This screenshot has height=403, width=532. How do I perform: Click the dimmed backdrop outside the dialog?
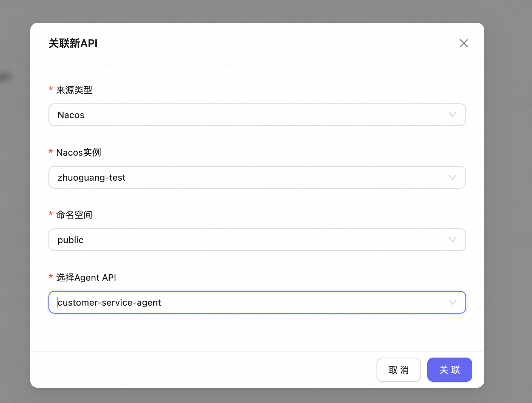click(507, 189)
